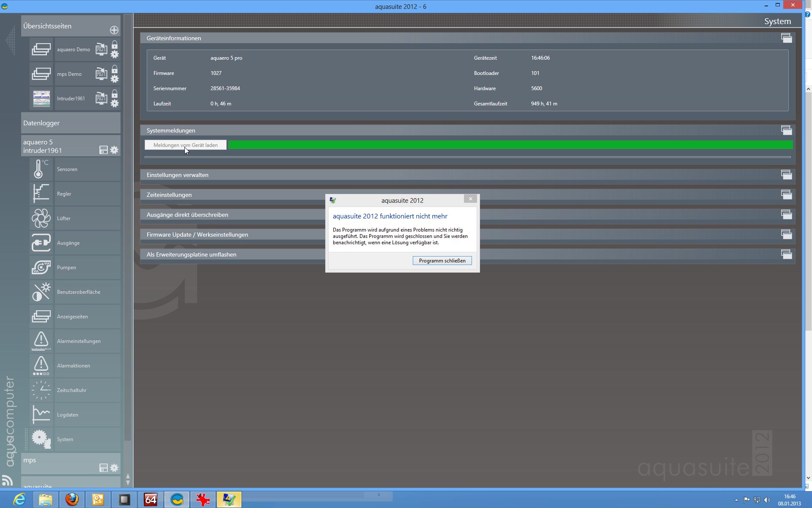Select the Pumpen pump icon

click(41, 268)
